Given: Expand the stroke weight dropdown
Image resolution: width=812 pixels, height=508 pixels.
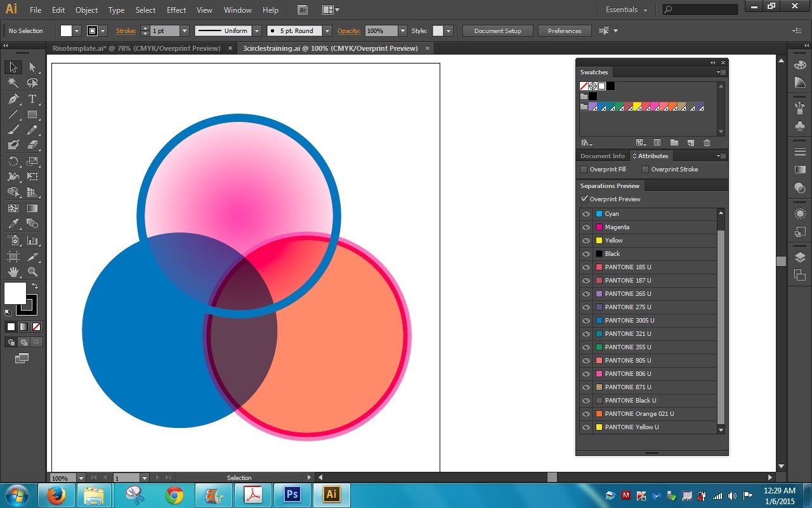Looking at the screenshot, I should point(185,31).
